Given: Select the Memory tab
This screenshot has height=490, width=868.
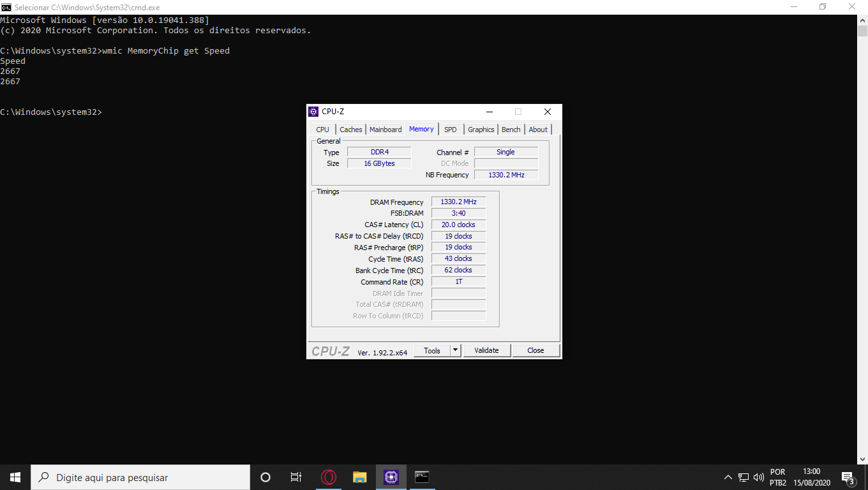Looking at the screenshot, I should click(421, 129).
